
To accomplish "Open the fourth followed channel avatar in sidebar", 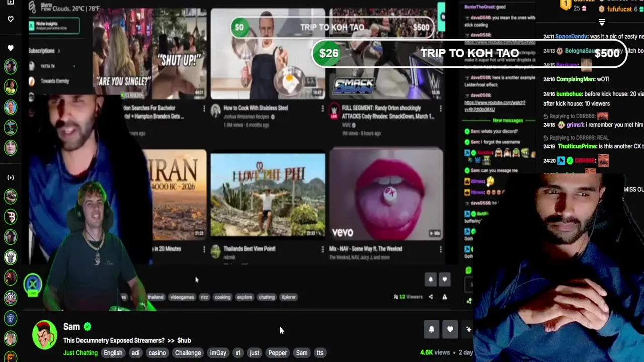I will tap(11, 127).
